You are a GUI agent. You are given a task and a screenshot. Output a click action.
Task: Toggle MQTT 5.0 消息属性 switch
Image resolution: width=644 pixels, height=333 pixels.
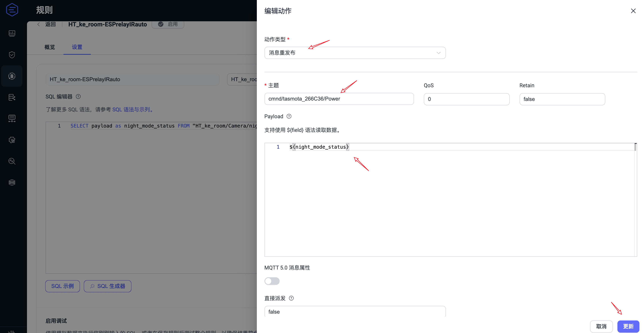pyautogui.click(x=272, y=281)
